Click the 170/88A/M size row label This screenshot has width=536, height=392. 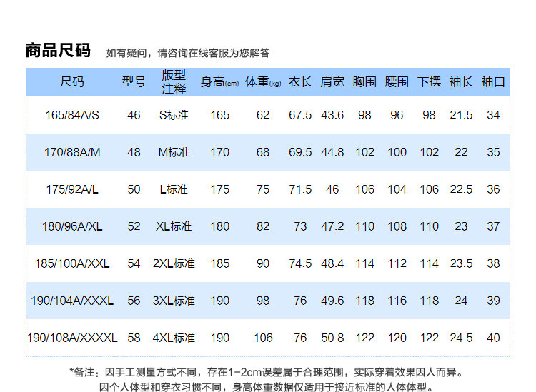[72, 152]
